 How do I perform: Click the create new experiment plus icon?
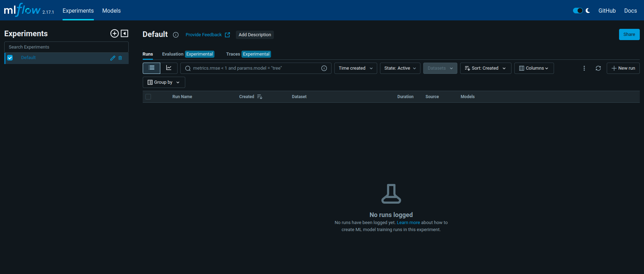tap(115, 33)
